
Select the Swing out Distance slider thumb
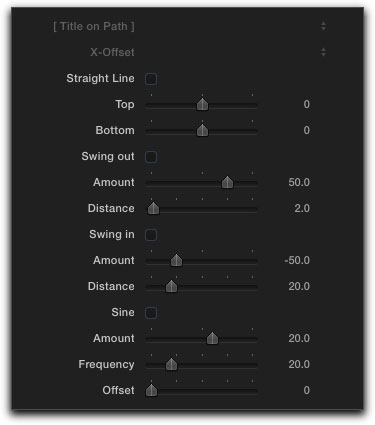(x=153, y=209)
